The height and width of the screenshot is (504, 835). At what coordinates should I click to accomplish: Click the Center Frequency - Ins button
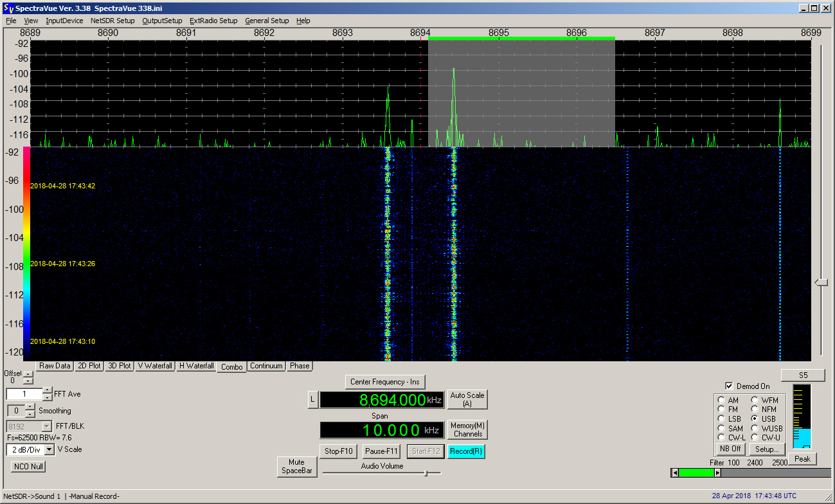(x=385, y=382)
